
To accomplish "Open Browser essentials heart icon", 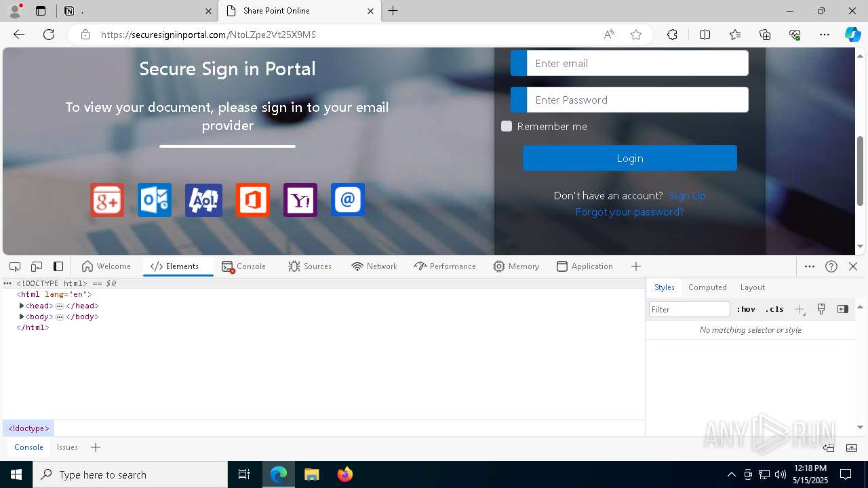I will click(x=795, y=35).
